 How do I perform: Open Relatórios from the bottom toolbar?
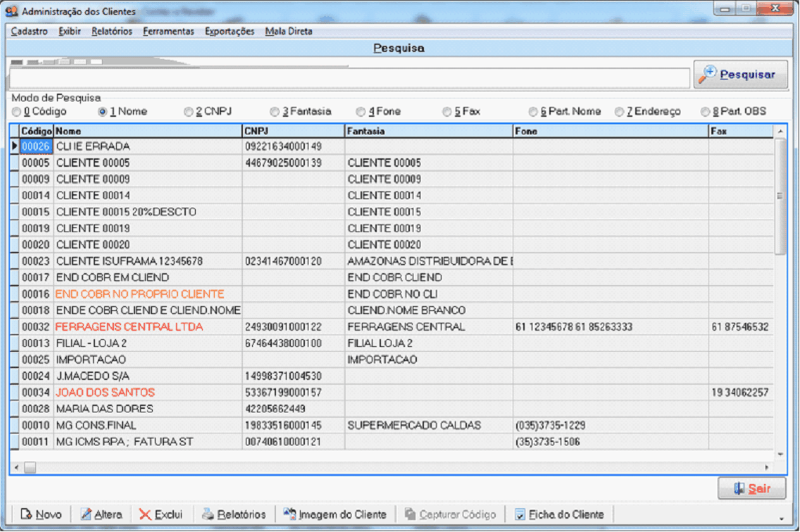(x=234, y=514)
